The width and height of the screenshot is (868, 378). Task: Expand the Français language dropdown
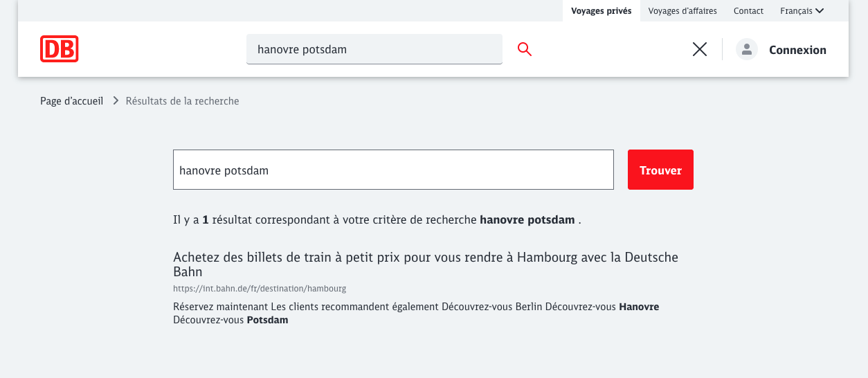pyautogui.click(x=802, y=10)
